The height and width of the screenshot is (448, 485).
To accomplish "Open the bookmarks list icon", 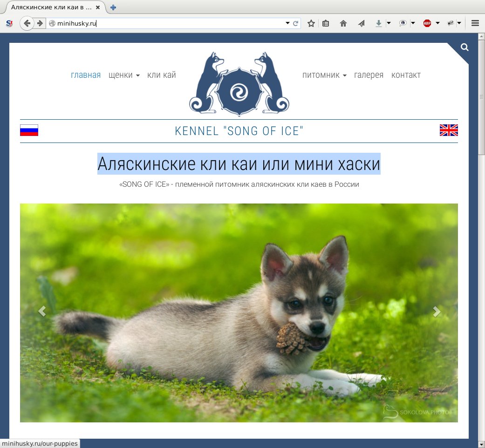I will [326, 23].
